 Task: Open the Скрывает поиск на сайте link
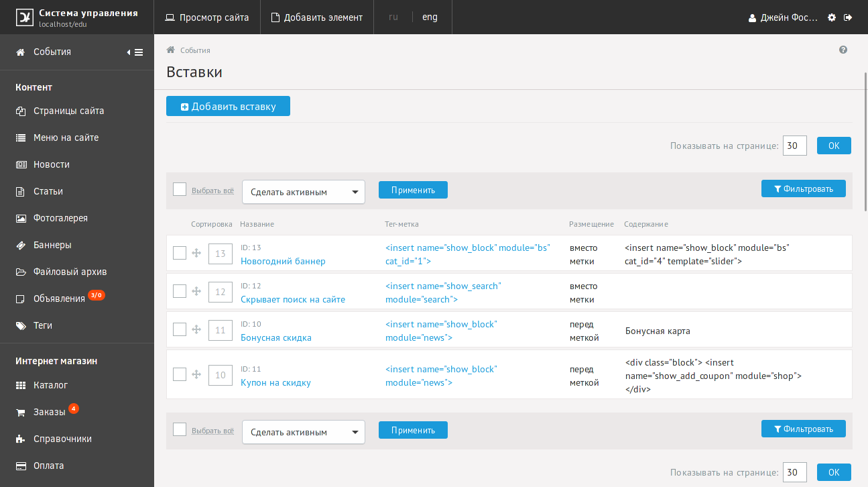click(x=293, y=299)
